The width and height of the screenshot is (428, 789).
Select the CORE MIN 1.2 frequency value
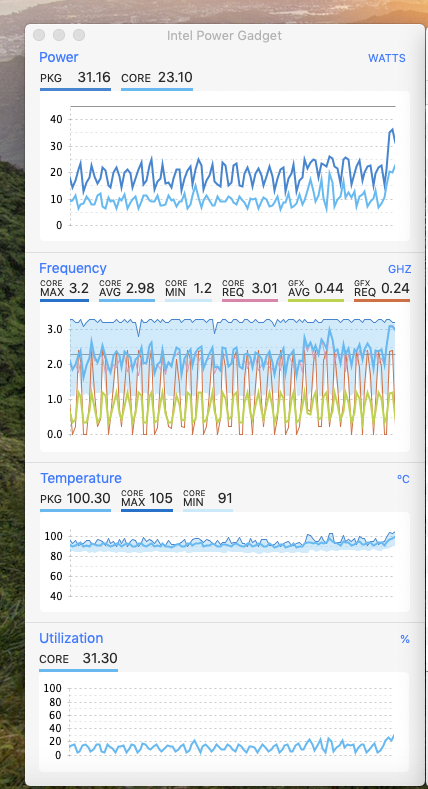point(189,288)
